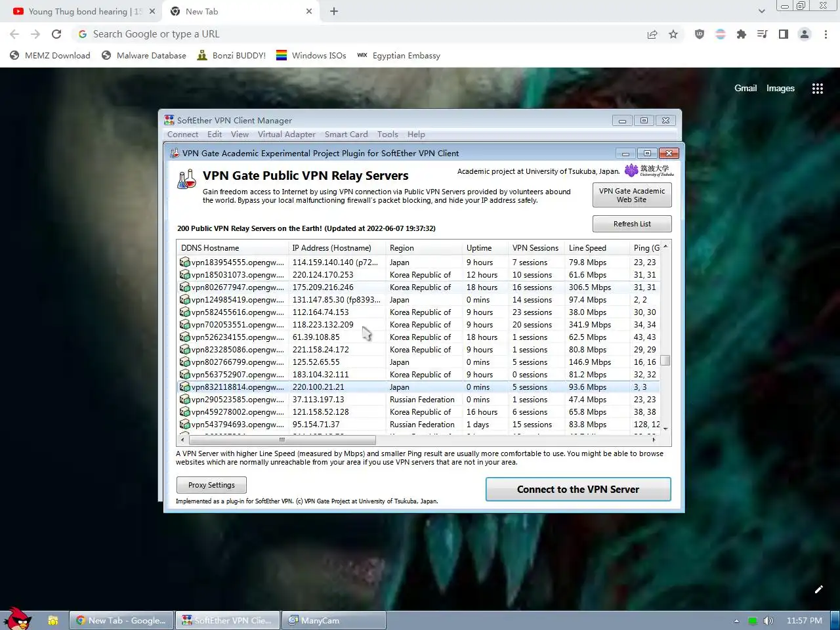Screen dimensions: 840x630
Task: Open the Windows ISOs bookmark
Action: (311, 56)
